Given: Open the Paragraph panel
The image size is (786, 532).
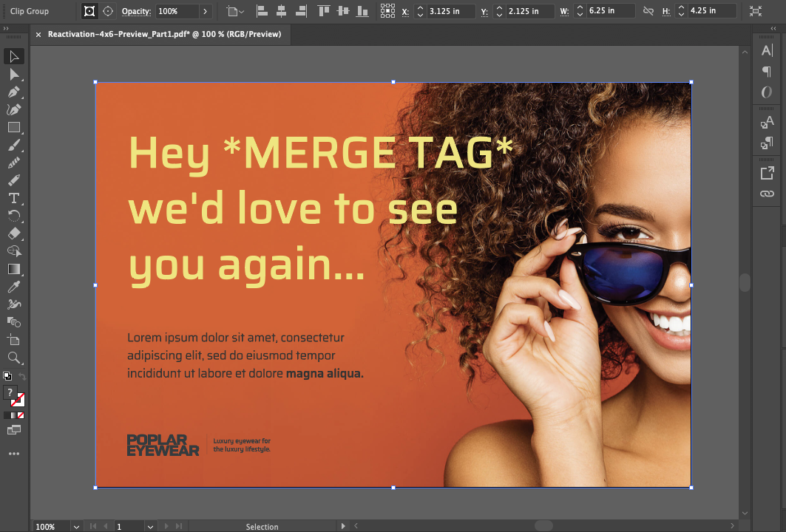Looking at the screenshot, I should point(767,72).
